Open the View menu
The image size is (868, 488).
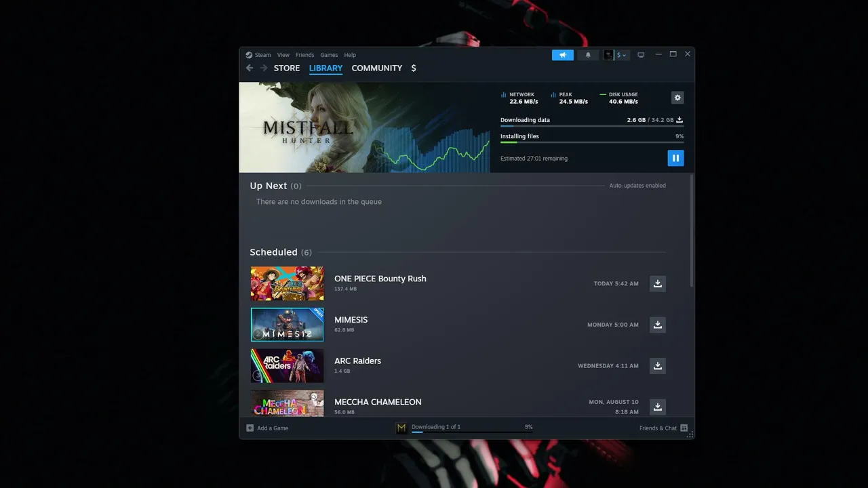[x=283, y=55]
